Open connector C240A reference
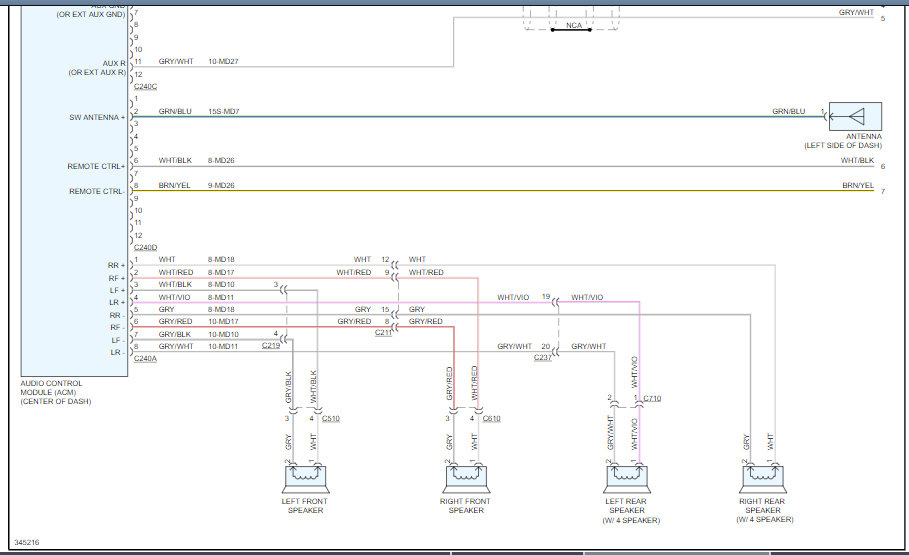Viewport: 909px width, 555px height. tap(144, 357)
